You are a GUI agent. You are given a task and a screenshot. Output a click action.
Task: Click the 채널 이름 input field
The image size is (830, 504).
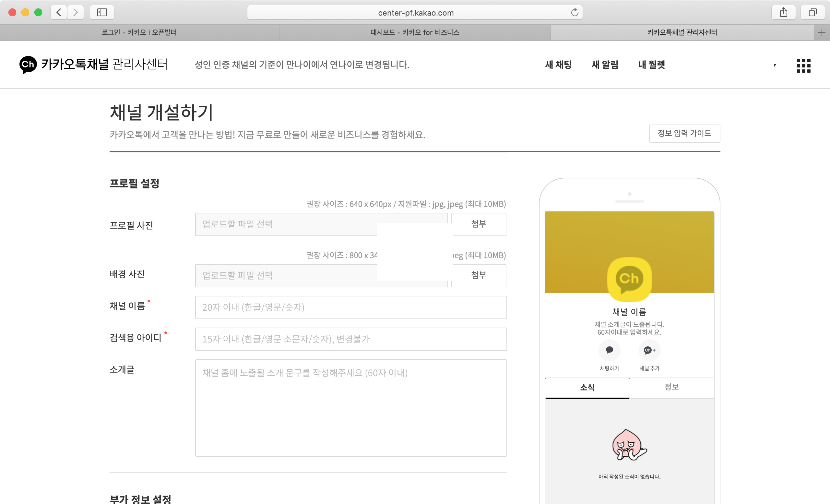[351, 307]
